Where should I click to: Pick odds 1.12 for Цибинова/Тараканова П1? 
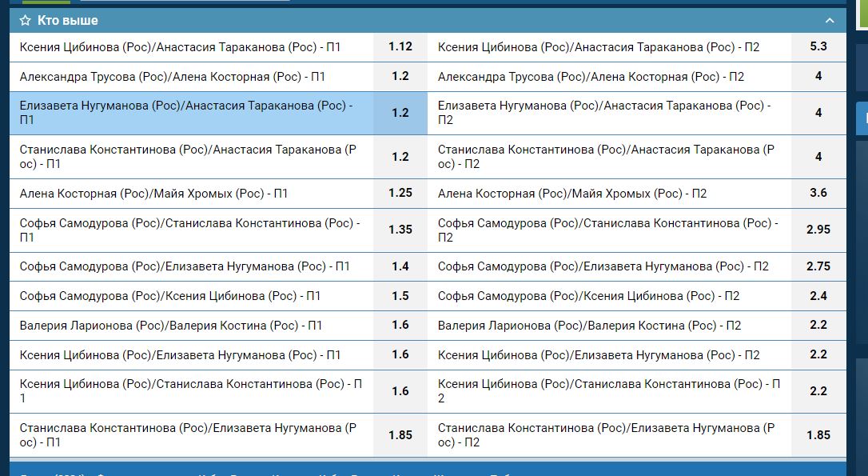(x=400, y=47)
